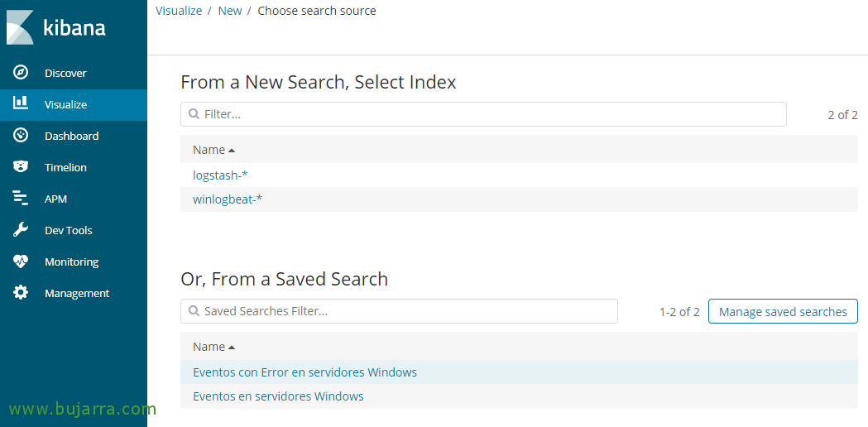Click the Timelion bear face icon
868x427 pixels.
pyautogui.click(x=21, y=167)
